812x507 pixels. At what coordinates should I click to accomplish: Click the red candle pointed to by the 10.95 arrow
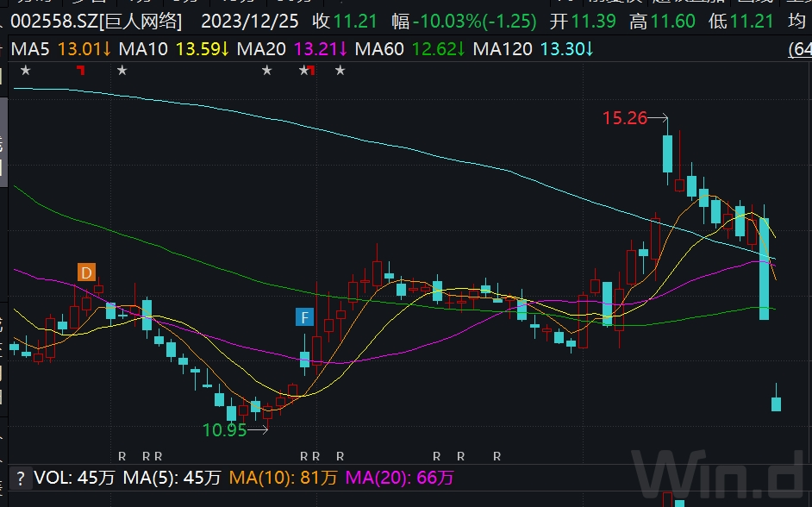[x=267, y=413]
